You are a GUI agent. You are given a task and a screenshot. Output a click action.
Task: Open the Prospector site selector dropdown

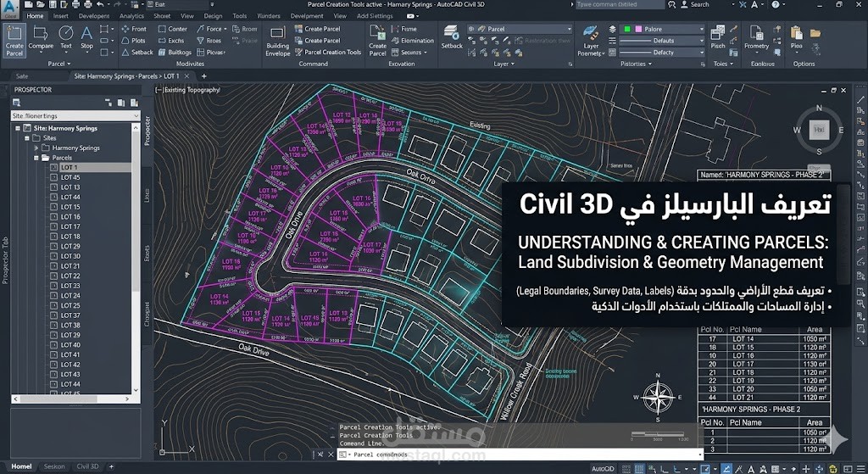(75, 115)
